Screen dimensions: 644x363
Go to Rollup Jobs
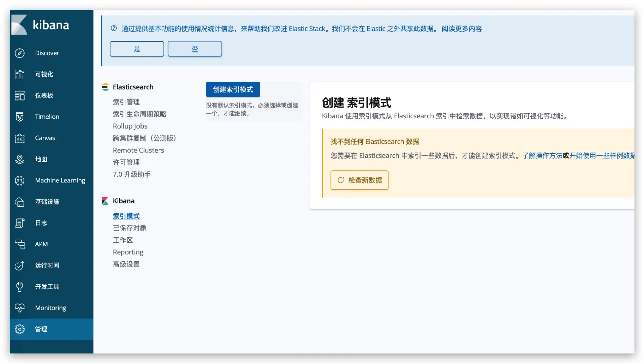(130, 126)
